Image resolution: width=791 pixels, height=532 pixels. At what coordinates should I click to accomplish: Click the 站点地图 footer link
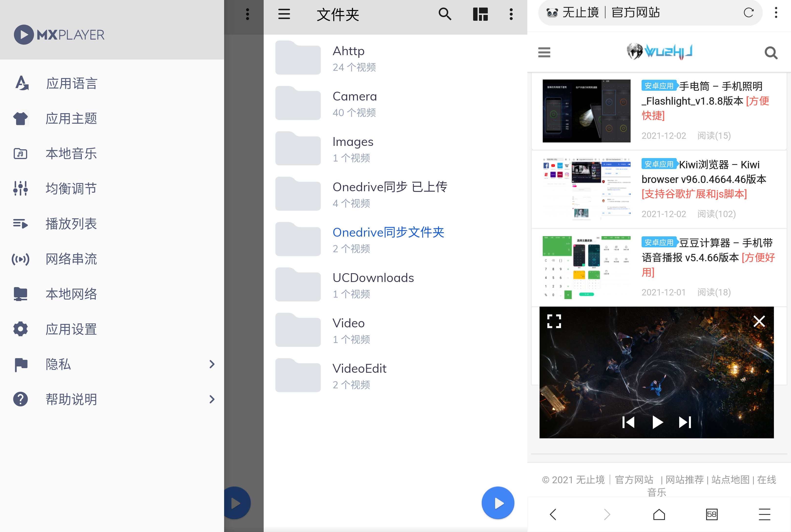(730, 480)
